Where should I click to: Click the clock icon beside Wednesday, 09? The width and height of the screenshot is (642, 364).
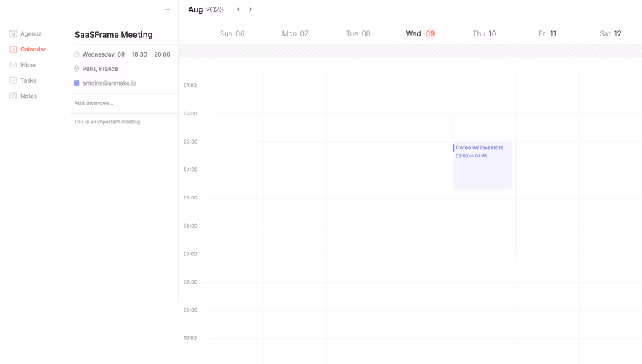tap(77, 54)
